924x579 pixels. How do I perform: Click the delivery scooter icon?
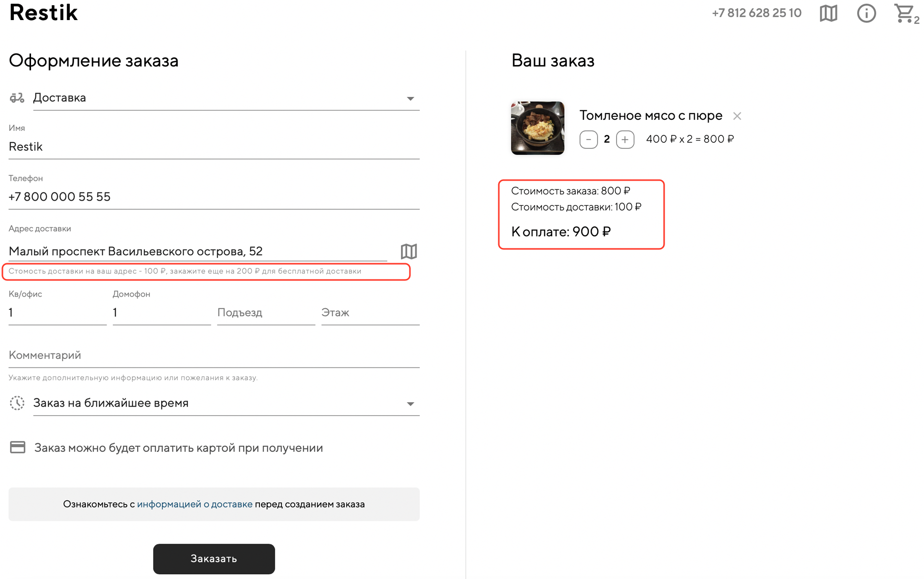click(x=17, y=98)
